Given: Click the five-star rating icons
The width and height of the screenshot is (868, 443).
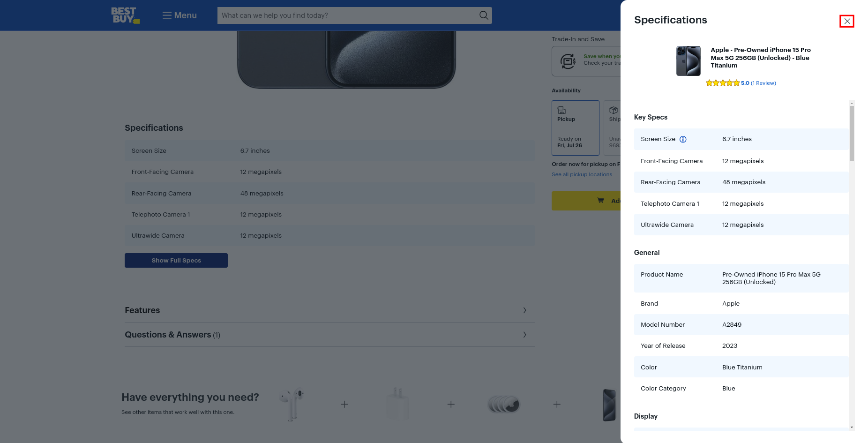Looking at the screenshot, I should pyautogui.click(x=722, y=83).
